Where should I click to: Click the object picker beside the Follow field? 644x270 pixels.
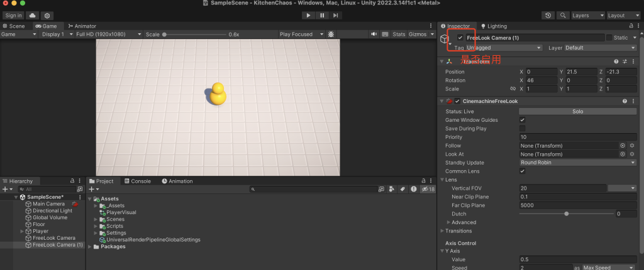(623, 146)
